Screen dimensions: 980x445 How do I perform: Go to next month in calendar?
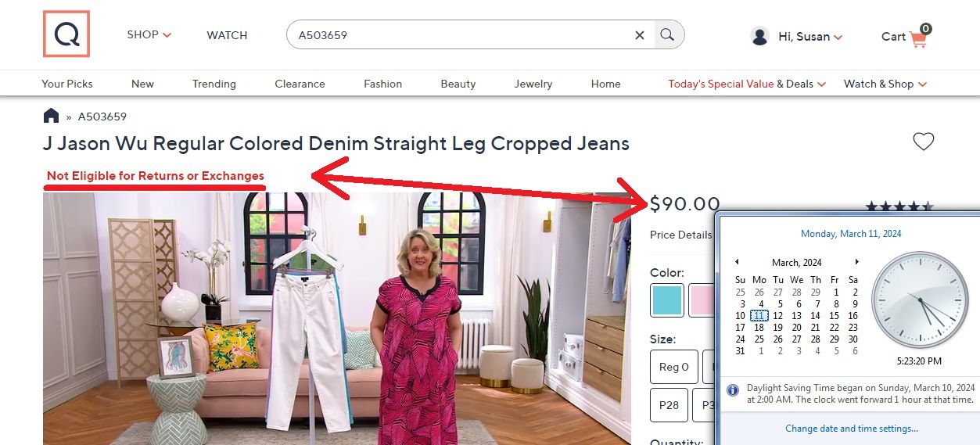click(856, 262)
